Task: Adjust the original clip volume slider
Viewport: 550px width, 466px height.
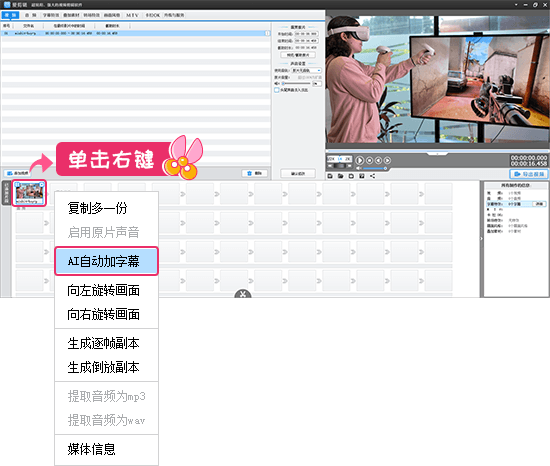Action: tap(296, 83)
